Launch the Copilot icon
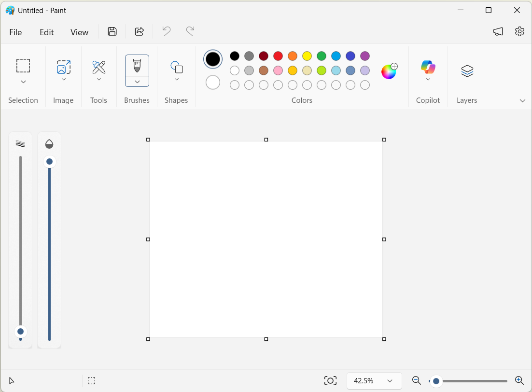This screenshot has height=392, width=532. point(428,67)
